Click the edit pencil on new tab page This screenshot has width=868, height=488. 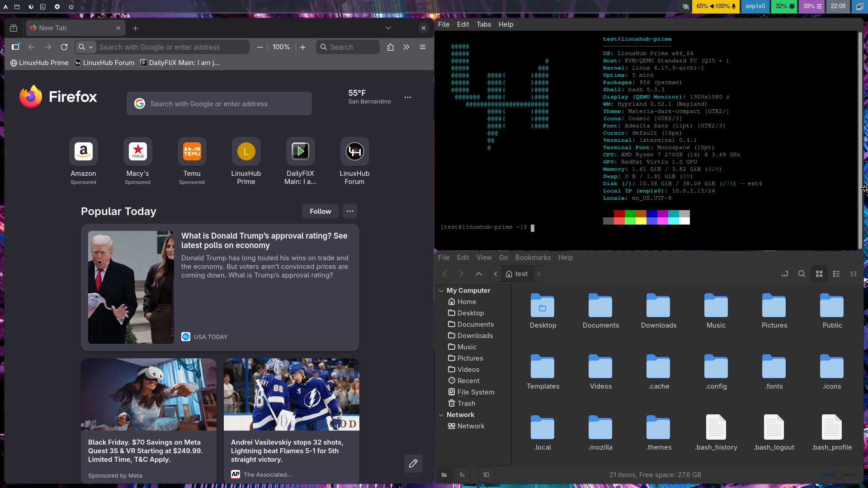point(413,464)
